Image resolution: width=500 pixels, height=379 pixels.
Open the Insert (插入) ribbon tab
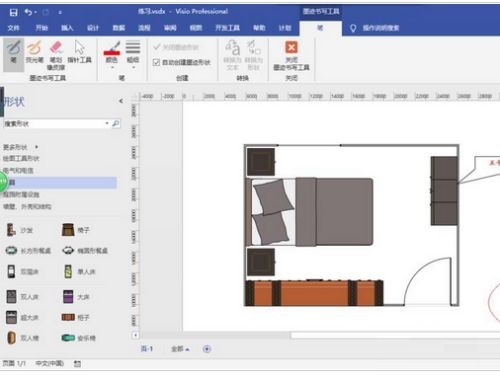tap(67, 28)
